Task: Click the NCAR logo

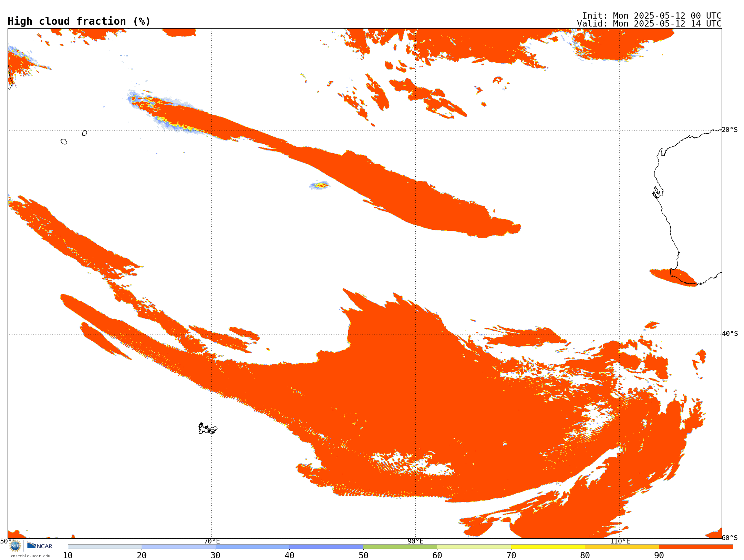Action: [x=40, y=546]
